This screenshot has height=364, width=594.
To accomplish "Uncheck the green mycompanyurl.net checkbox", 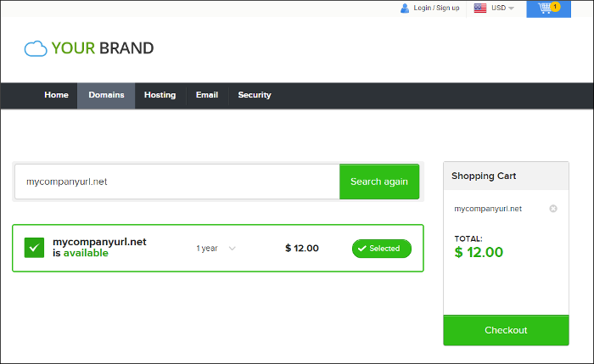I will coord(34,248).
